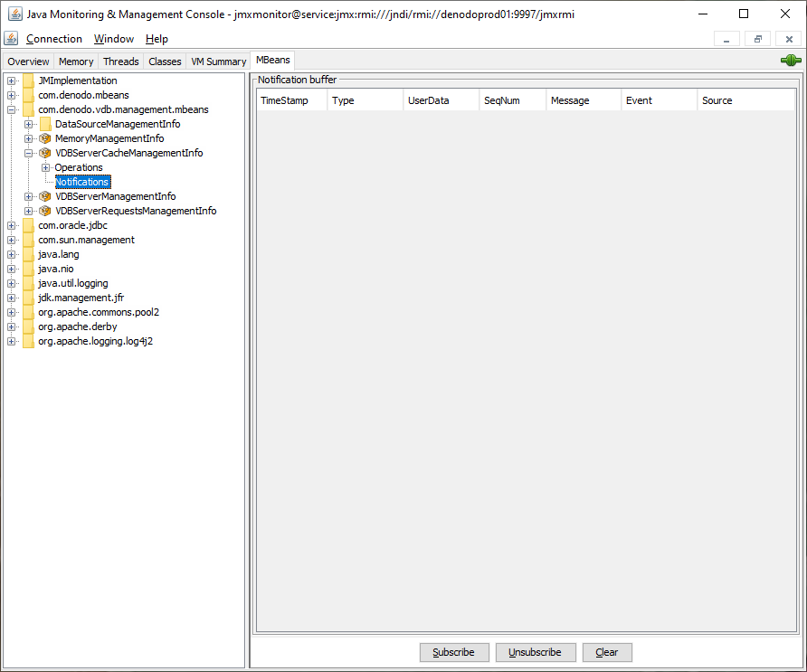Image resolution: width=807 pixels, height=672 pixels.
Task: Click the org.apache.derby folder icon
Action: (x=28, y=327)
